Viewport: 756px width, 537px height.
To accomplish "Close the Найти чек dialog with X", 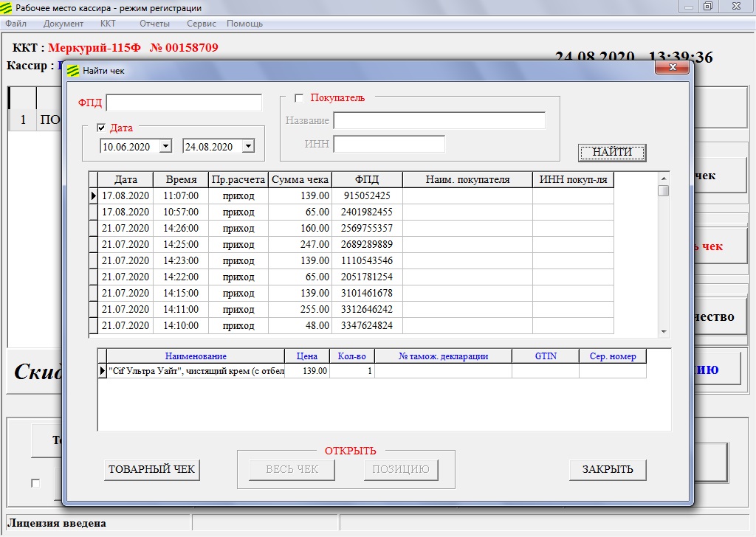I will point(673,68).
